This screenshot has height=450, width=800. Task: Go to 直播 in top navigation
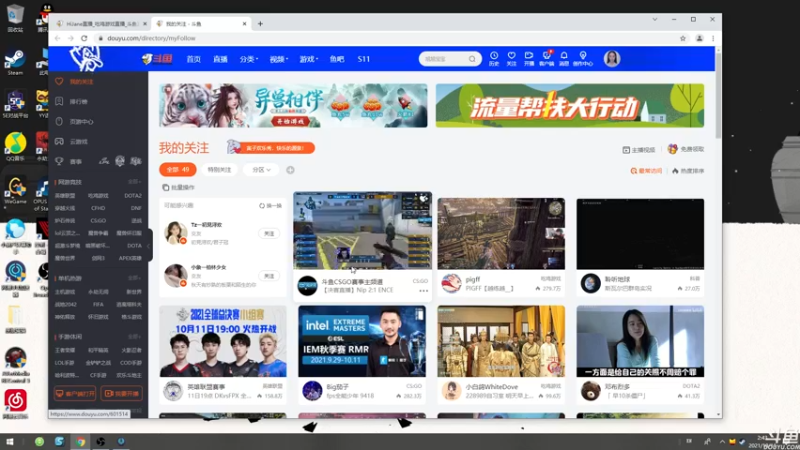[220, 59]
